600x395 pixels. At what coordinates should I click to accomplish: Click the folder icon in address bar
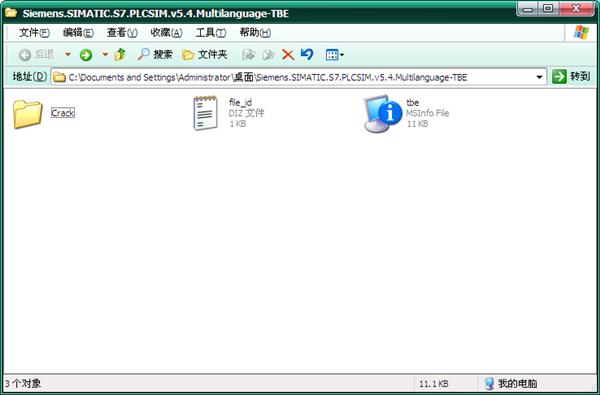[x=59, y=77]
